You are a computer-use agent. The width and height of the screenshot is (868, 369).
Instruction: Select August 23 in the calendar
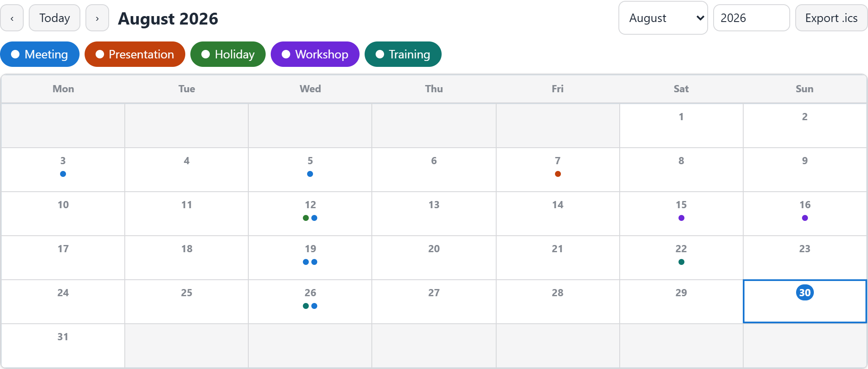click(x=805, y=258)
